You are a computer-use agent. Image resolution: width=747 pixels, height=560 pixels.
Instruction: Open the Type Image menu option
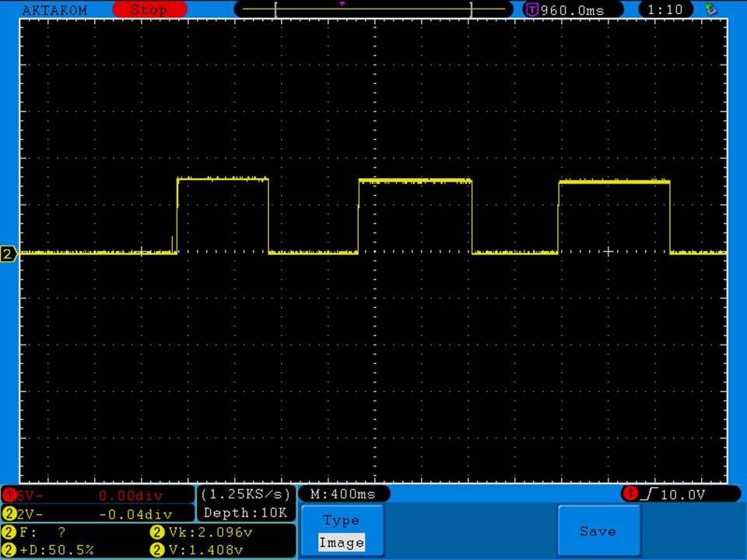click(342, 531)
